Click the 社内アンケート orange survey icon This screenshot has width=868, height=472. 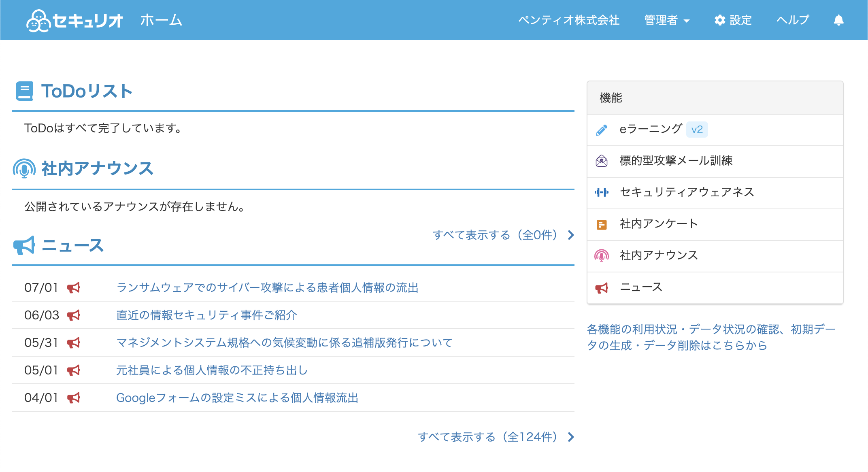point(602,224)
